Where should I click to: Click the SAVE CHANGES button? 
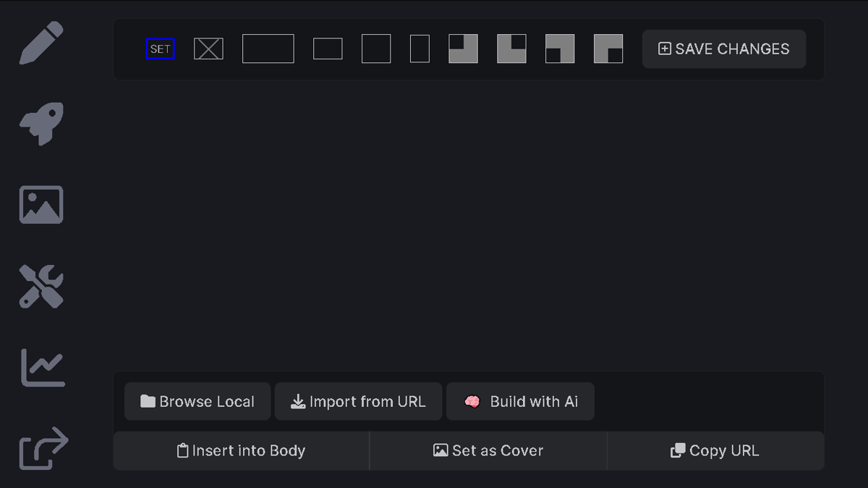pos(724,49)
